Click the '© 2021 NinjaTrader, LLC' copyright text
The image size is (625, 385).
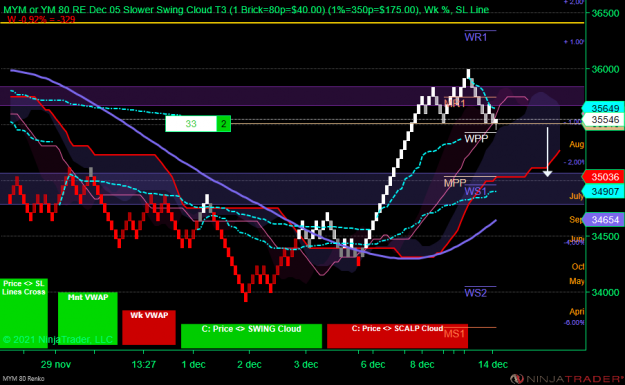(58, 340)
